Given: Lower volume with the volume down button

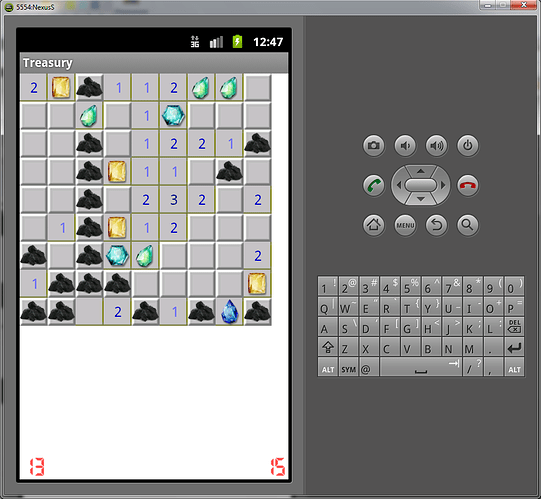Looking at the screenshot, I should 405,146.
